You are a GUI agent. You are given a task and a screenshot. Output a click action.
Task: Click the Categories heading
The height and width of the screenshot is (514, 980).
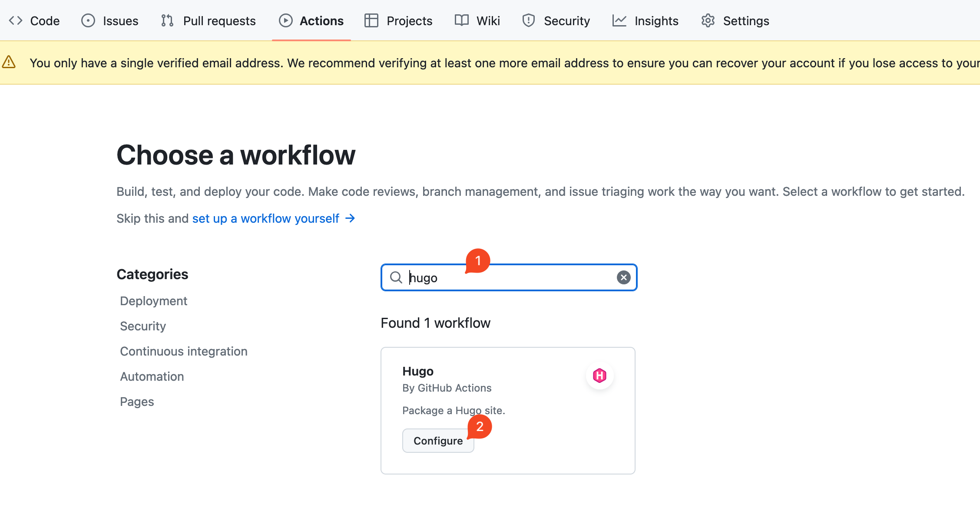pos(152,274)
